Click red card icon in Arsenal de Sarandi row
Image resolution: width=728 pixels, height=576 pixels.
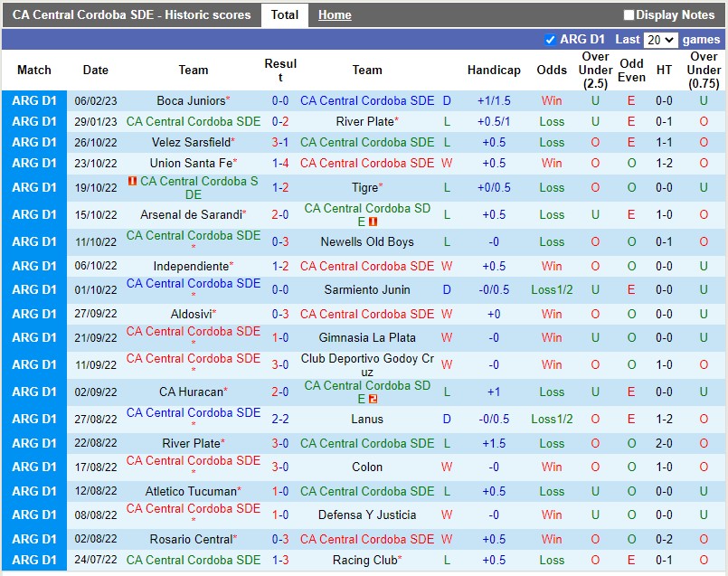tap(372, 222)
